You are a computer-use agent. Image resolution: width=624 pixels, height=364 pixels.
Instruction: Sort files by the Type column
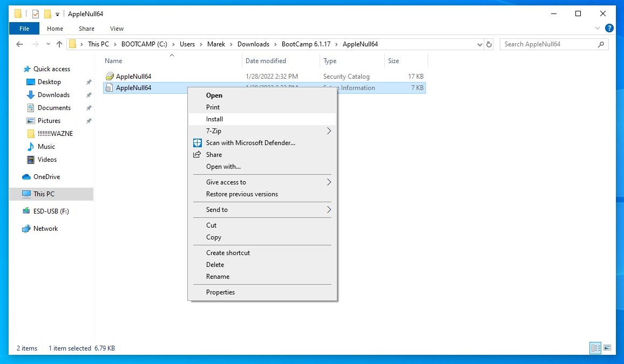click(352, 61)
